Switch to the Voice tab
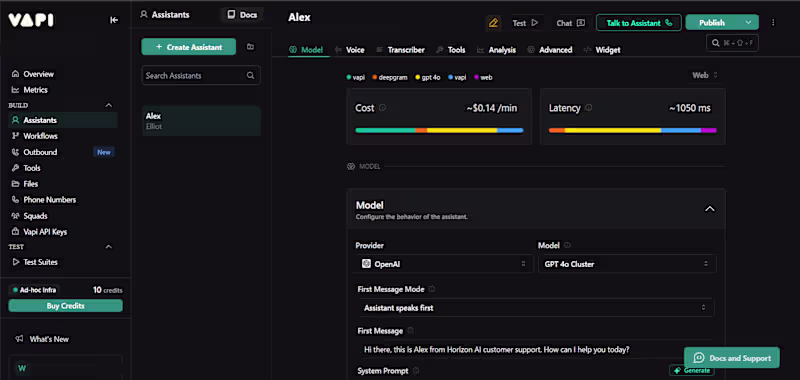800x380 pixels. pos(349,50)
